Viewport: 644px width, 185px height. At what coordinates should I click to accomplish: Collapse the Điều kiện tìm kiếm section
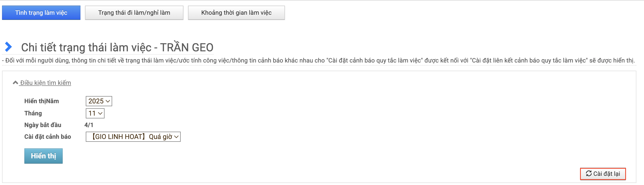(45, 83)
